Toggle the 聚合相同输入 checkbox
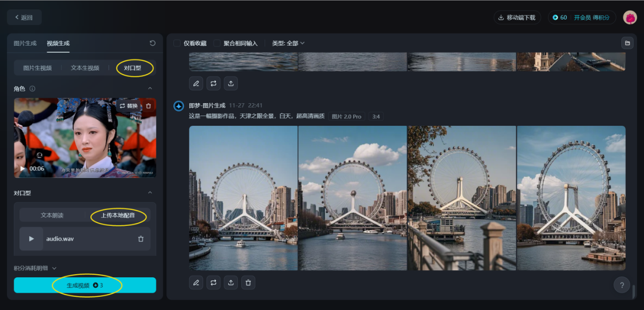Viewport: 644px width, 310px height. tap(217, 44)
